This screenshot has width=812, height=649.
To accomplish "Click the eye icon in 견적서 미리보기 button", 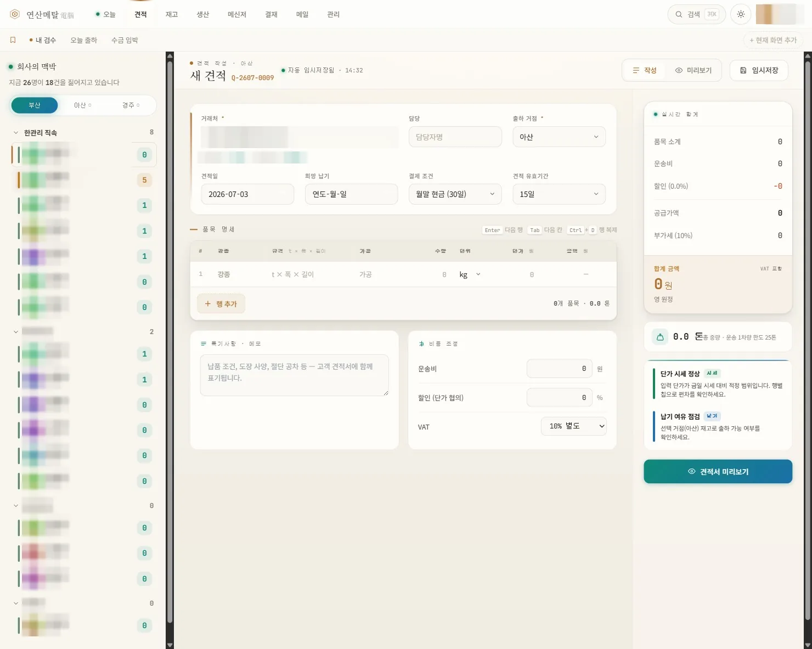I will (691, 471).
